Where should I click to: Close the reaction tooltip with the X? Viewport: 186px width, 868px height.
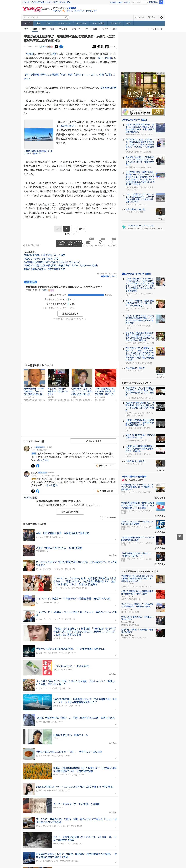coord(81,242)
